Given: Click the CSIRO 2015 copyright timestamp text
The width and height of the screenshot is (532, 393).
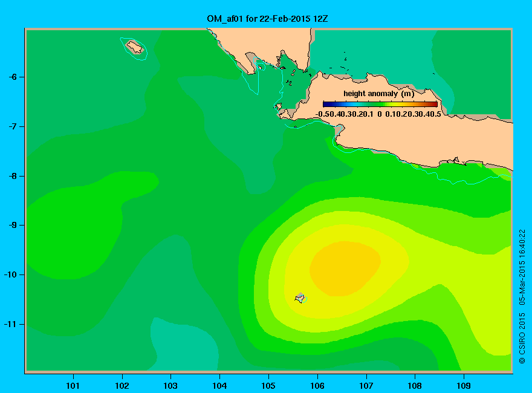Looking at the screenshot, I should pyautogui.click(x=522, y=297).
